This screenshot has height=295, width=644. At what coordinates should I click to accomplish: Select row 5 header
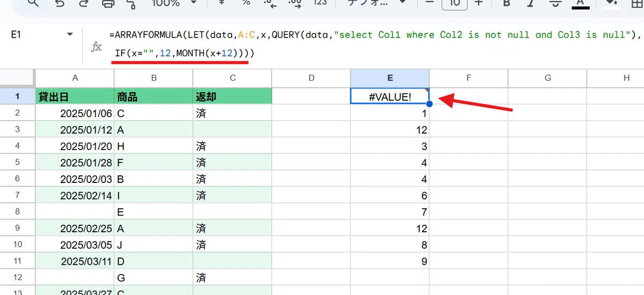18,163
